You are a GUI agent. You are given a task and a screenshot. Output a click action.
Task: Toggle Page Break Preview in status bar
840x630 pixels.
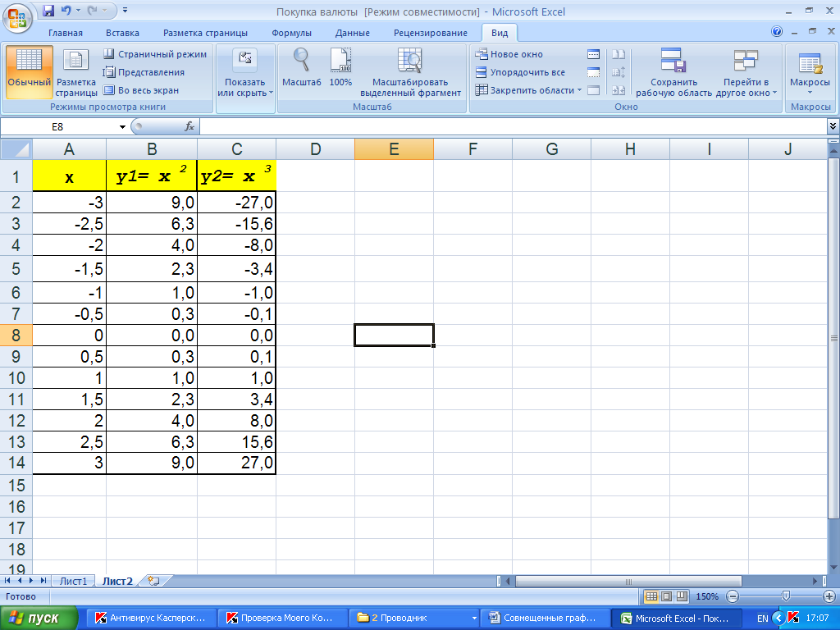click(x=682, y=596)
